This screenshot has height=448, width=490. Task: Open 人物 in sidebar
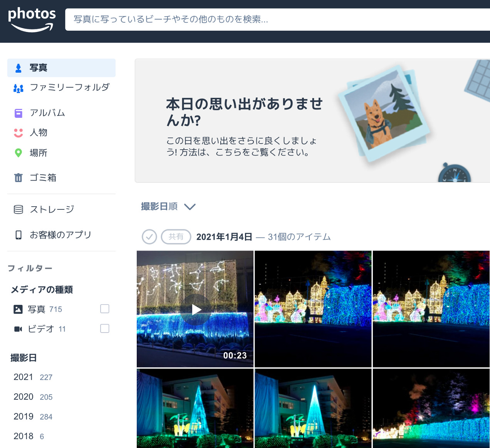coord(61,133)
